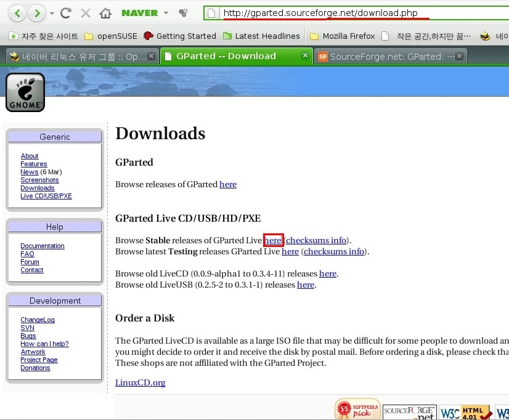
Task: Go back with the browser Back arrow
Action: [17, 14]
